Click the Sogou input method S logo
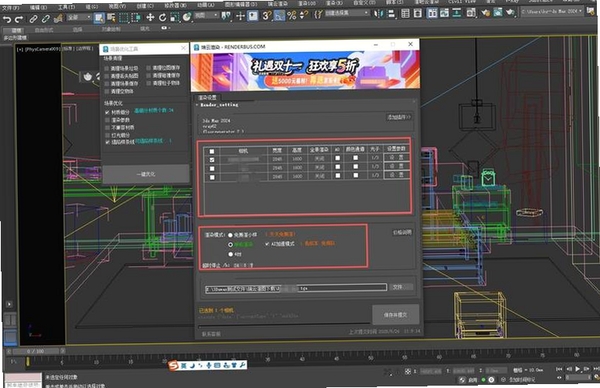 click(x=173, y=366)
